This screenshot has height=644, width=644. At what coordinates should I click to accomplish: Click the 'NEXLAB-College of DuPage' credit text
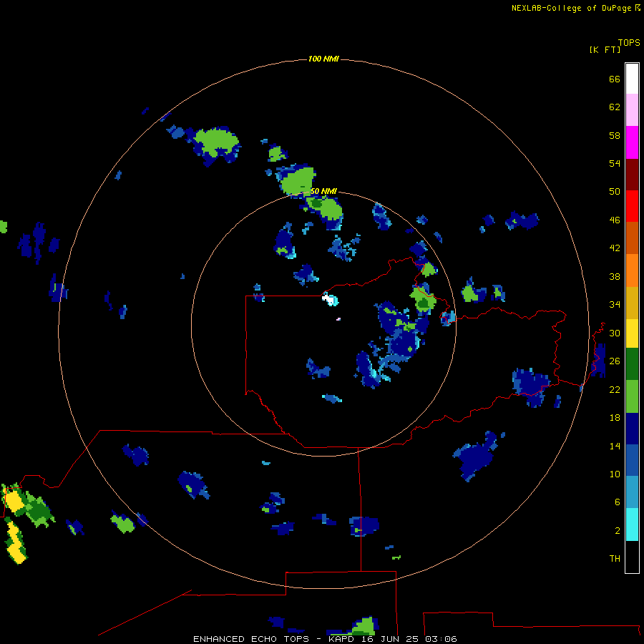click(571, 8)
